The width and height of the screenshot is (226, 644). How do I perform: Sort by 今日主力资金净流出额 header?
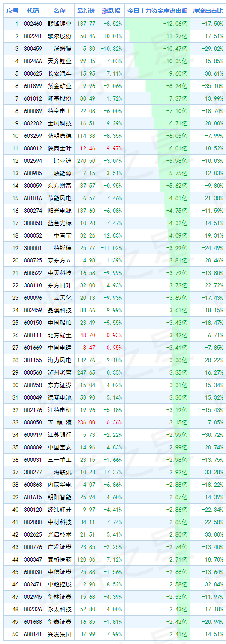(x=157, y=11)
